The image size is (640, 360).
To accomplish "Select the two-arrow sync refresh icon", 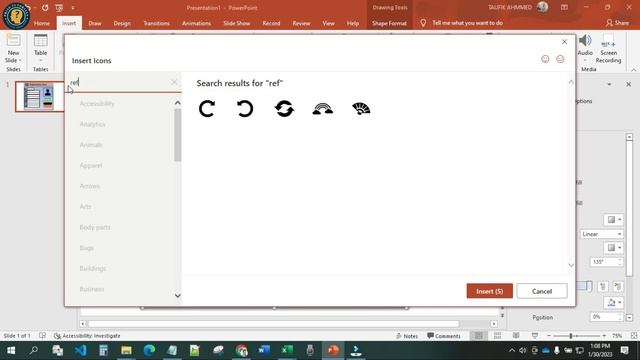I will click(x=284, y=109).
